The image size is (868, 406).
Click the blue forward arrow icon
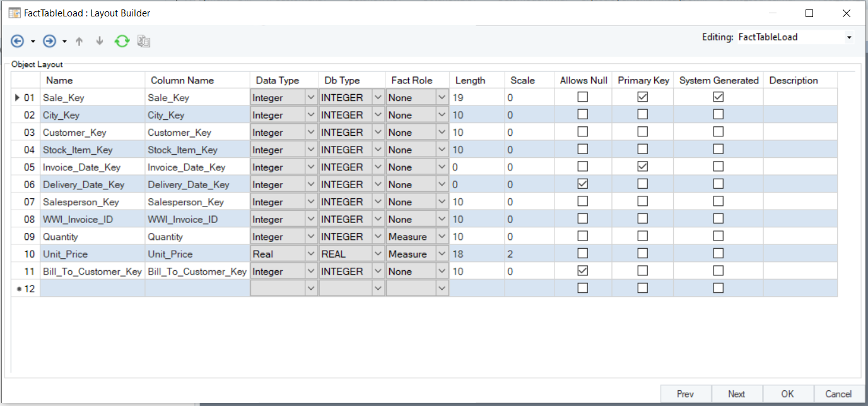(x=49, y=42)
